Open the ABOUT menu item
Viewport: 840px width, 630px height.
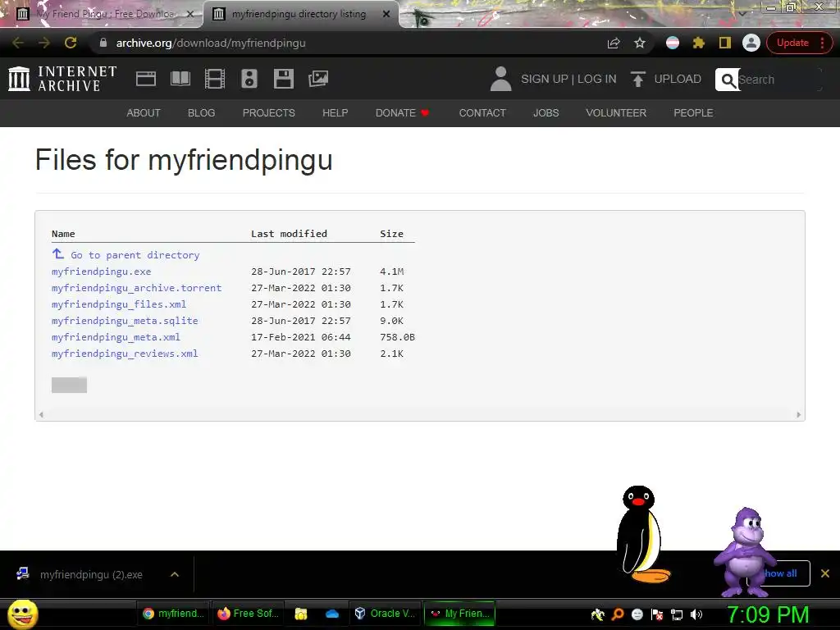(144, 113)
